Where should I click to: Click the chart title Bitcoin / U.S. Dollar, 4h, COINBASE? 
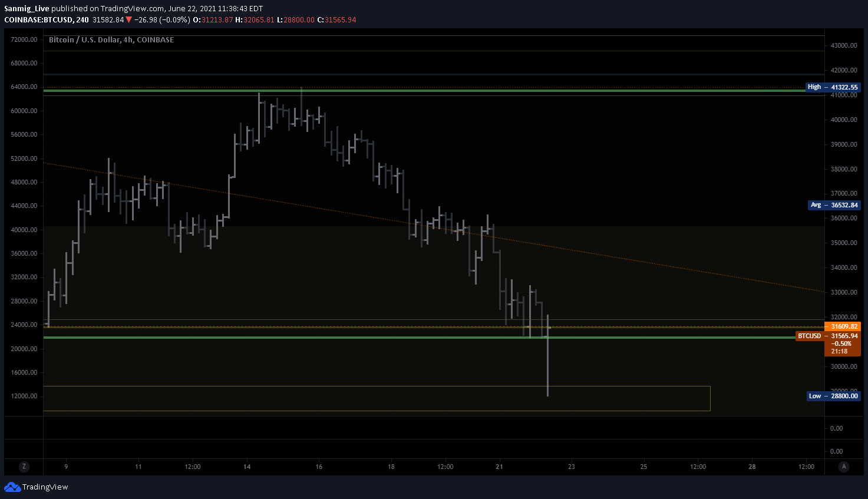point(111,40)
